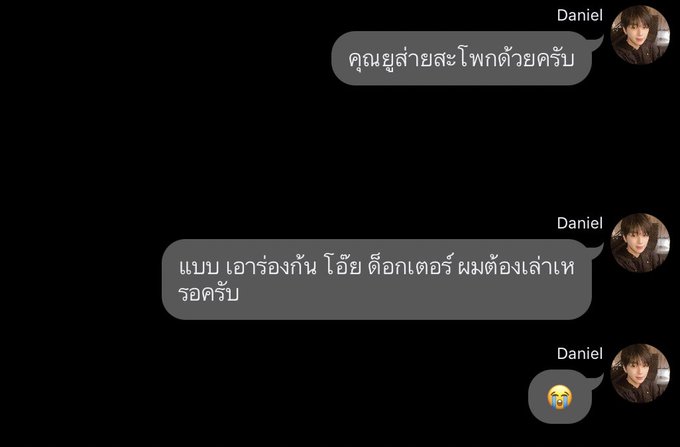Tap the loudly crying face emoji
This screenshot has width=680, height=447.
[x=559, y=397]
